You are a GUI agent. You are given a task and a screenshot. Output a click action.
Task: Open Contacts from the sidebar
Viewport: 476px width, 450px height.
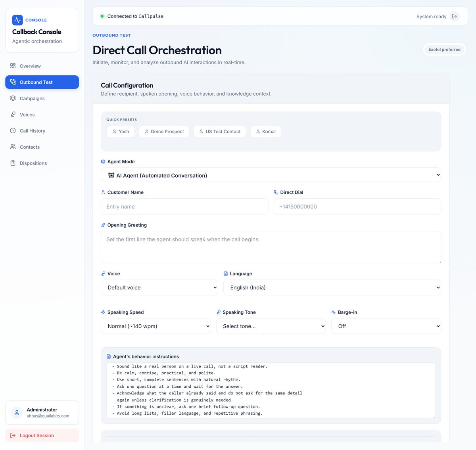point(42,147)
